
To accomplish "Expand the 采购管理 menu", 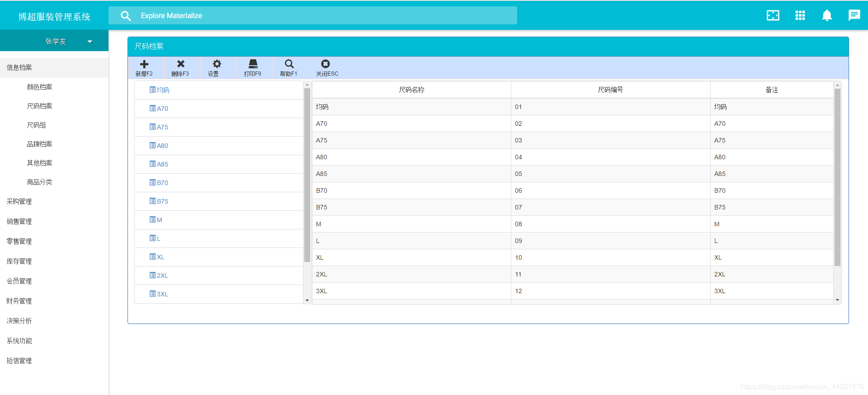I will (54, 201).
